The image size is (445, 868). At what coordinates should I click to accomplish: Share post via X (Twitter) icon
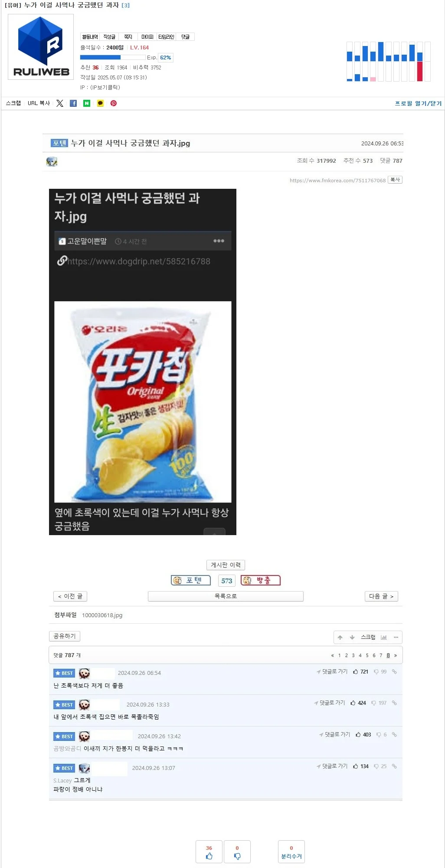pyautogui.click(x=60, y=103)
